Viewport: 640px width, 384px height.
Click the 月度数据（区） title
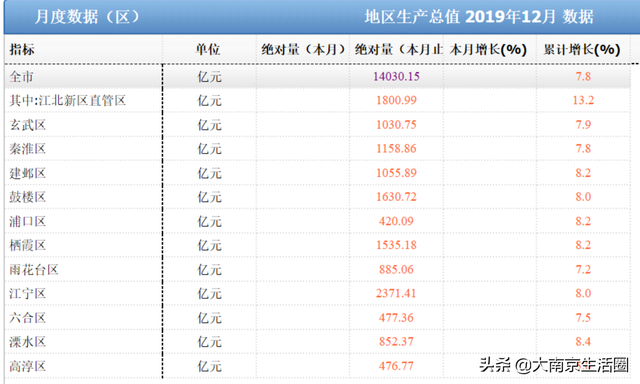(x=87, y=17)
